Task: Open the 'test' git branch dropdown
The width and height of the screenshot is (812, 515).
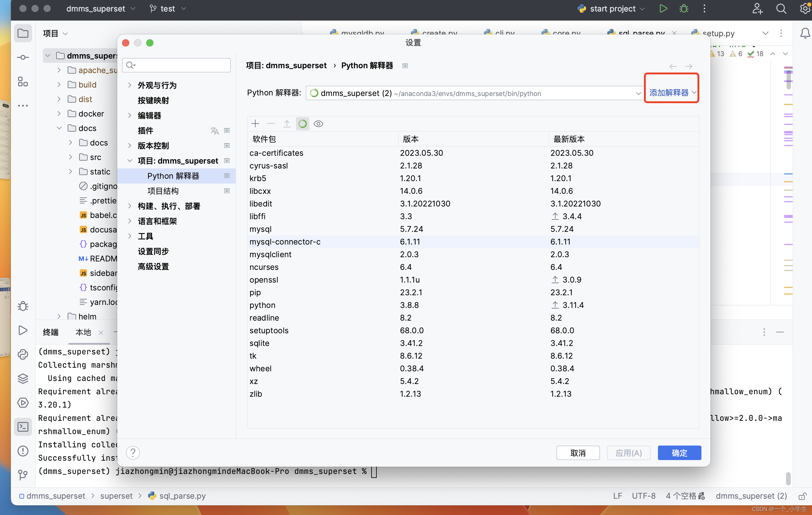Action: pos(168,8)
